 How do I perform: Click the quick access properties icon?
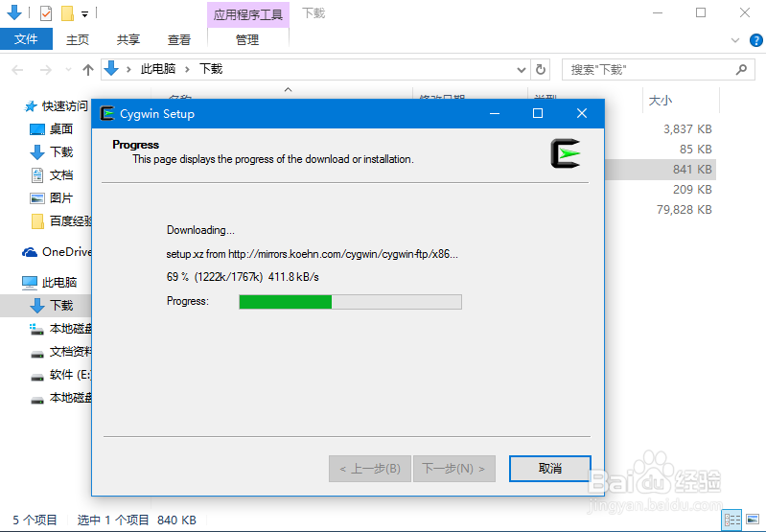tap(45, 13)
